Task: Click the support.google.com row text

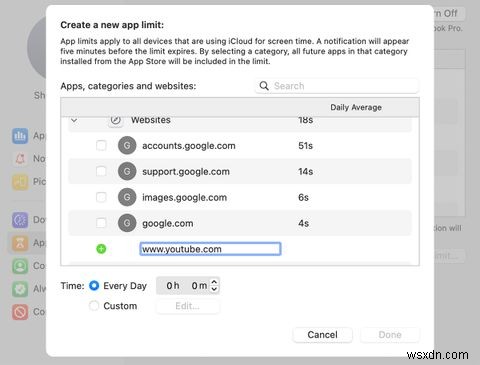Action: pyautogui.click(x=186, y=172)
